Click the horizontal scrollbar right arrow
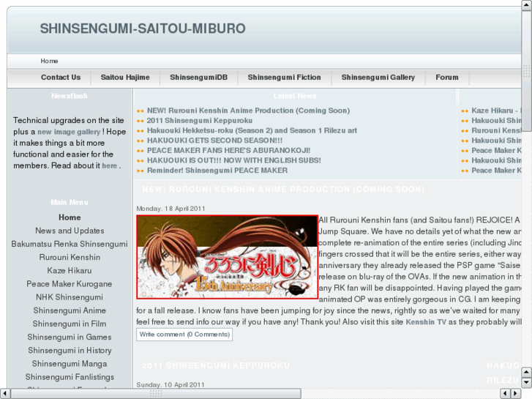Image resolution: width=532 pixels, height=399 pixels. 516,393
